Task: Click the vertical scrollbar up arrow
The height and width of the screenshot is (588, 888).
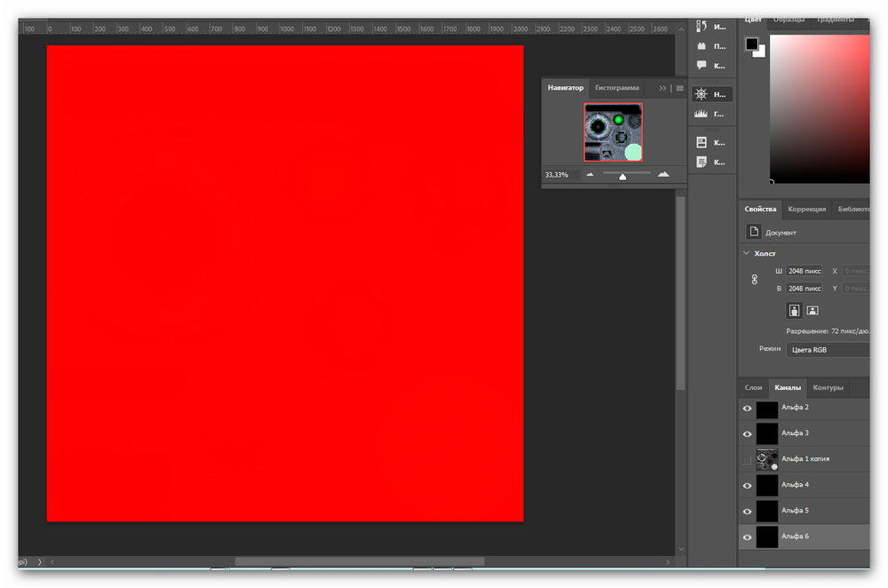Action: coord(681,29)
